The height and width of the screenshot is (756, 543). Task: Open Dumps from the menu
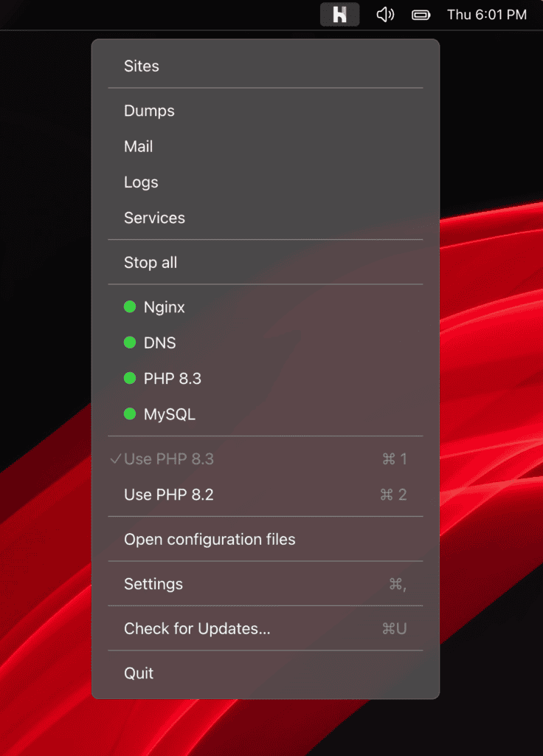(149, 111)
